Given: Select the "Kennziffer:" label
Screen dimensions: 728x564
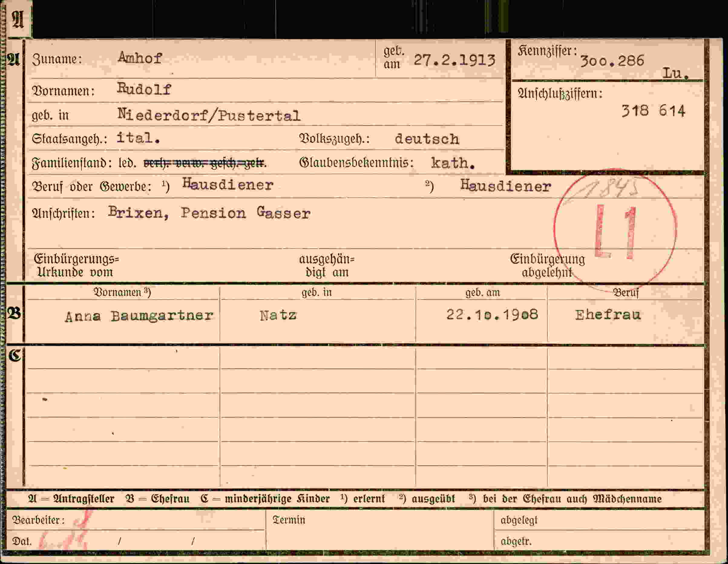Looking at the screenshot, I should (548, 51).
